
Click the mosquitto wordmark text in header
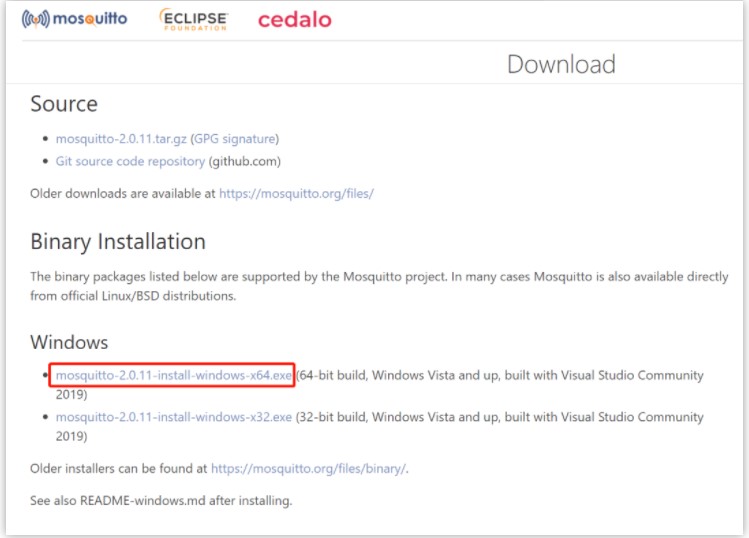coord(90,19)
